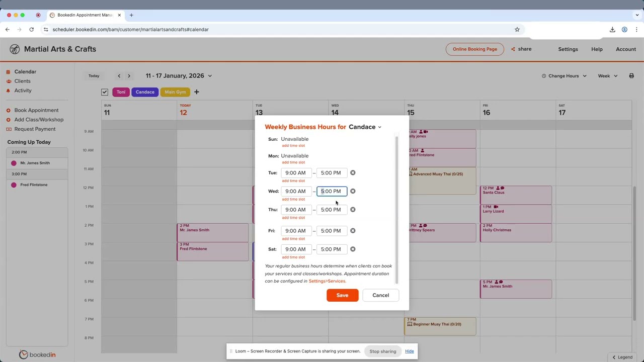Open Tuesday end time 5:00 PM
The width and height of the screenshot is (644, 362).
[332, 173]
